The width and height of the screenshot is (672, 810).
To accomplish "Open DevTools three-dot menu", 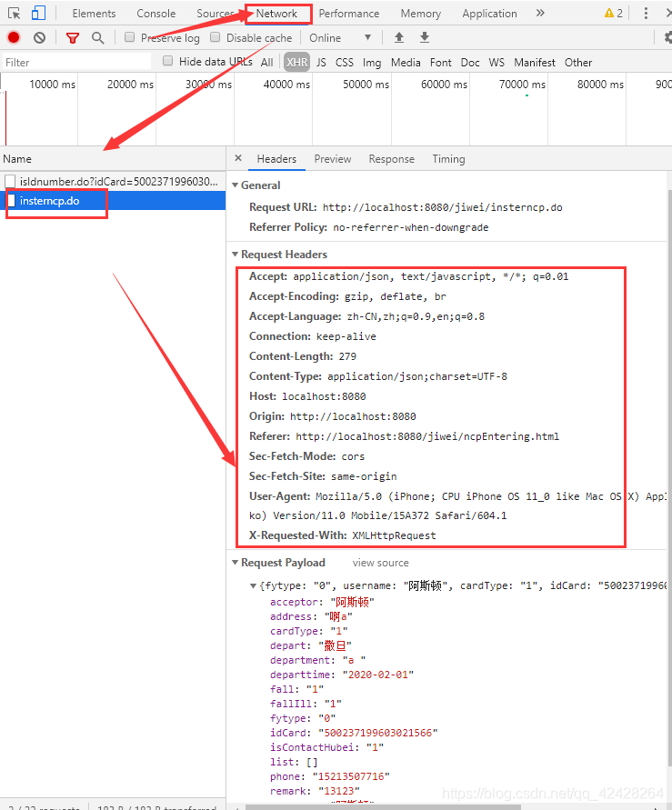I will [646, 13].
